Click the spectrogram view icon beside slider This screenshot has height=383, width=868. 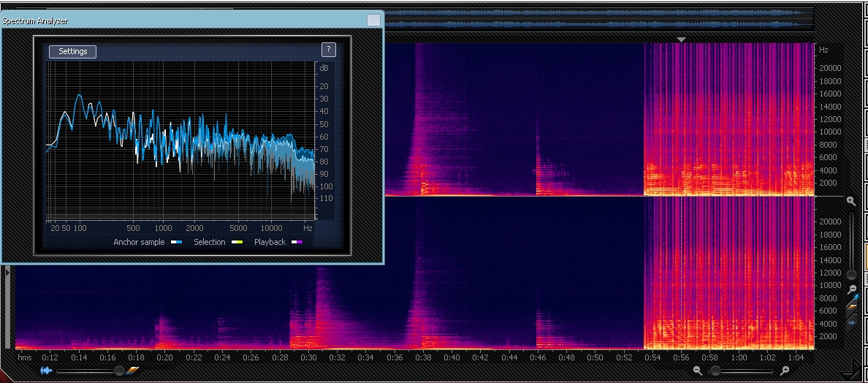coord(132,371)
